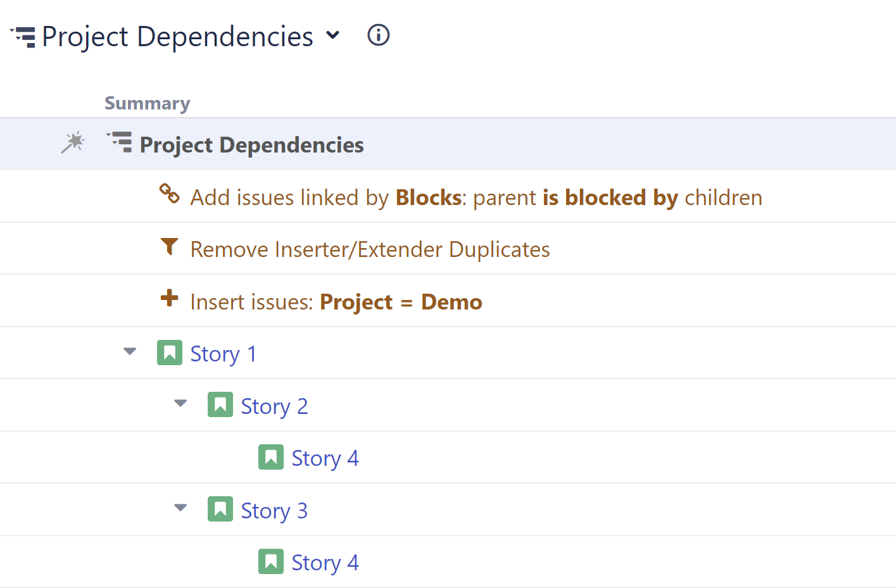Screen dimensions: 896x588
Task: Collapse the Story 3 branch
Action: (x=180, y=508)
